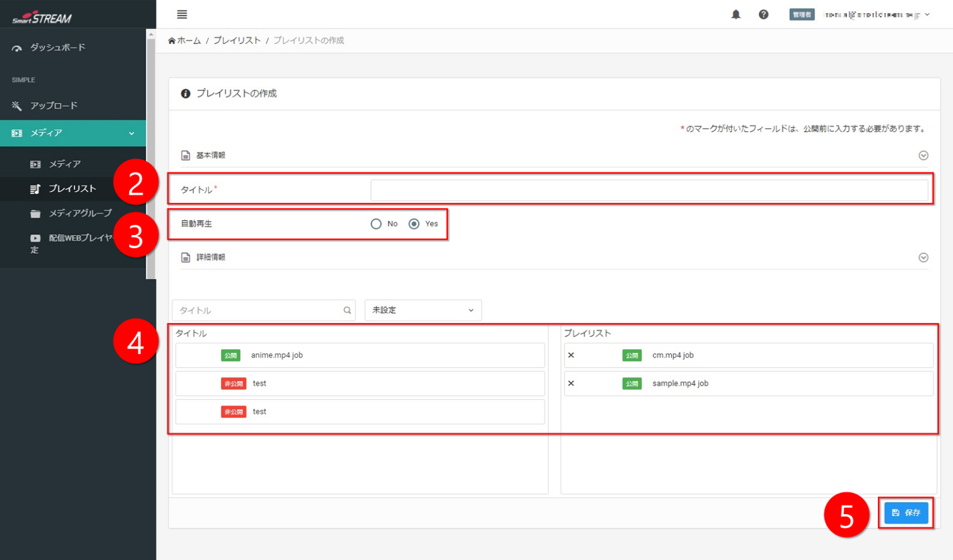Remove cm.mp4 job from playlist
The width and height of the screenshot is (953, 560).
coord(571,355)
